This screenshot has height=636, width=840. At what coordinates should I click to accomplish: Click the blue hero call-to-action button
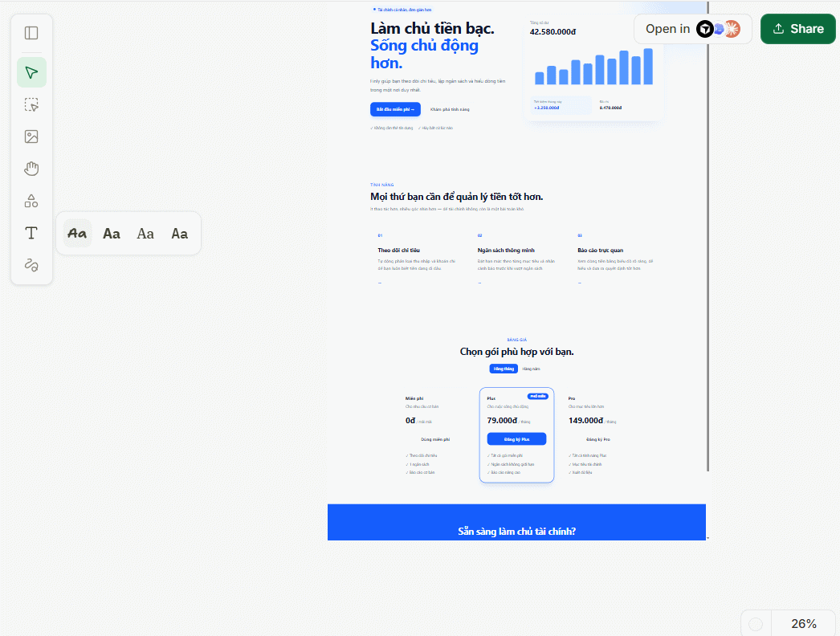pyautogui.click(x=395, y=109)
